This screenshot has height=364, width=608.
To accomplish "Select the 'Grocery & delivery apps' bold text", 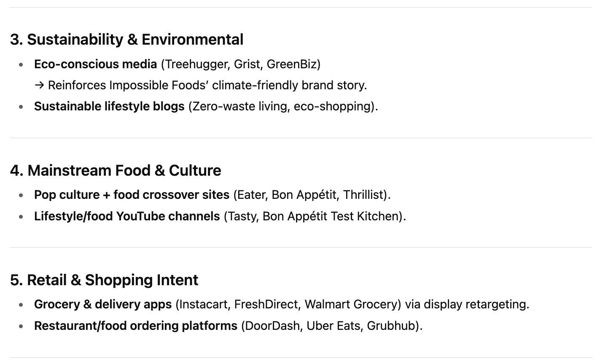I will pyautogui.click(x=103, y=304).
